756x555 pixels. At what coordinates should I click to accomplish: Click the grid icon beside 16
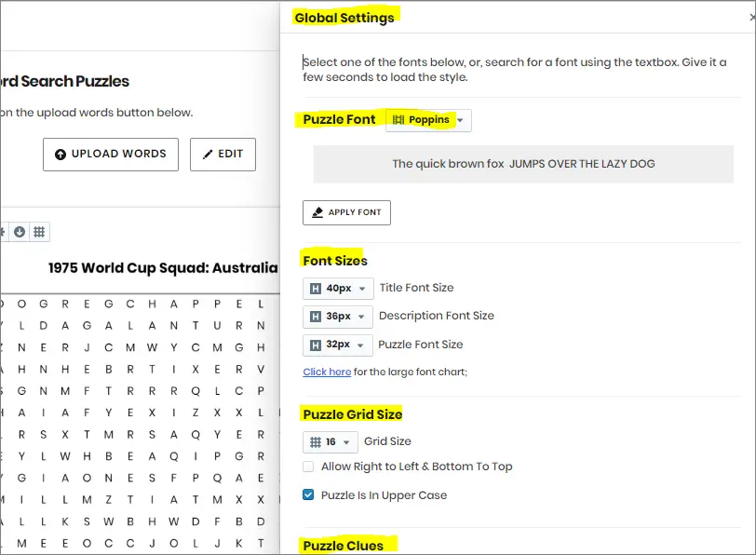[x=316, y=442]
